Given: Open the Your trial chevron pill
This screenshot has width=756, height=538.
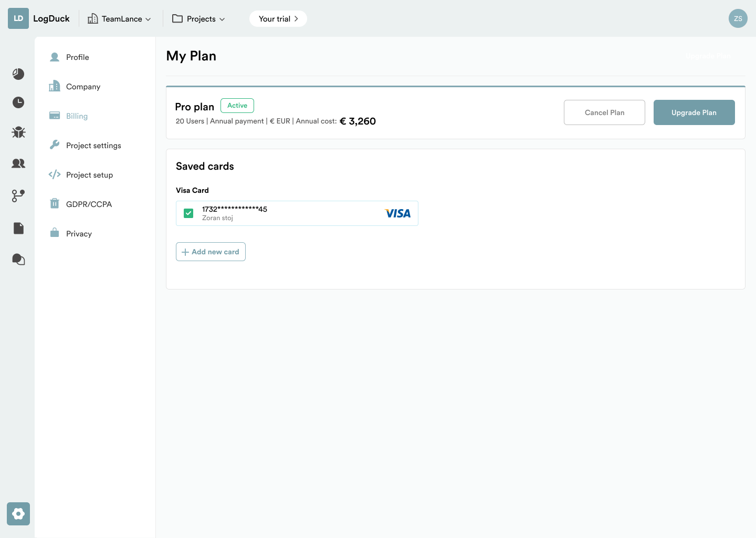Looking at the screenshot, I should click(278, 19).
